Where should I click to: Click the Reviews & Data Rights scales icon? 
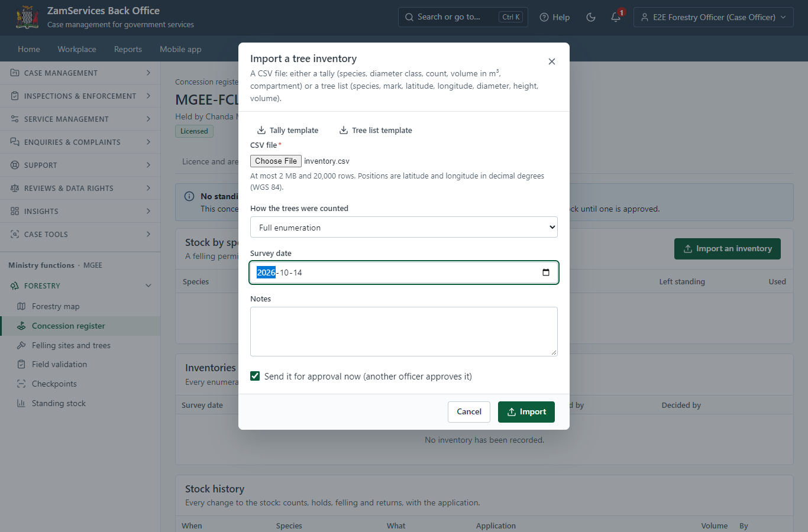coord(15,188)
